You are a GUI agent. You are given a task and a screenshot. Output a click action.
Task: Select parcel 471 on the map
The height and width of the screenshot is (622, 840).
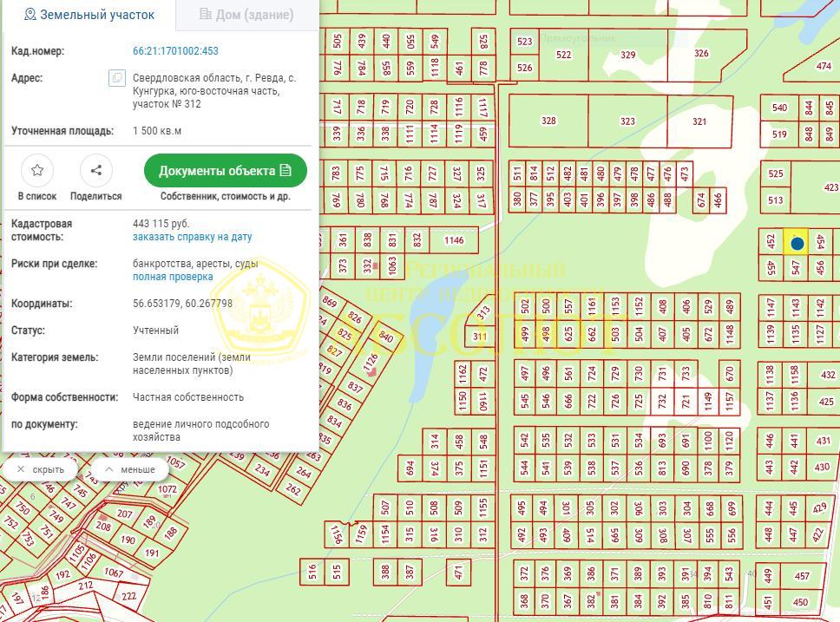tap(458, 573)
